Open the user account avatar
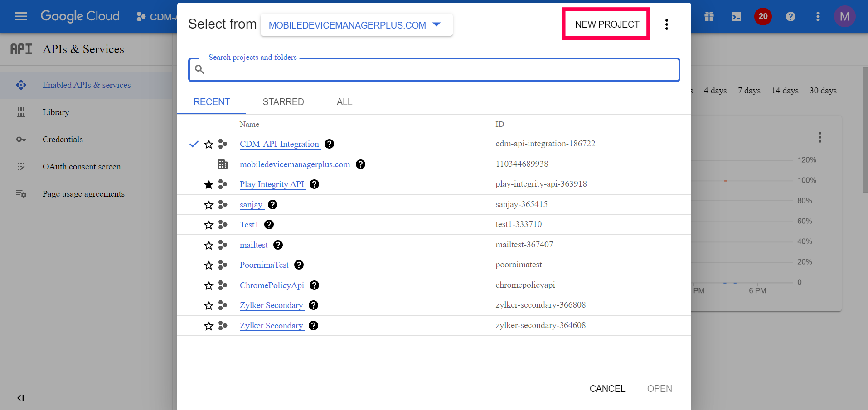Screen dimensions: 868x410 (x=844, y=17)
